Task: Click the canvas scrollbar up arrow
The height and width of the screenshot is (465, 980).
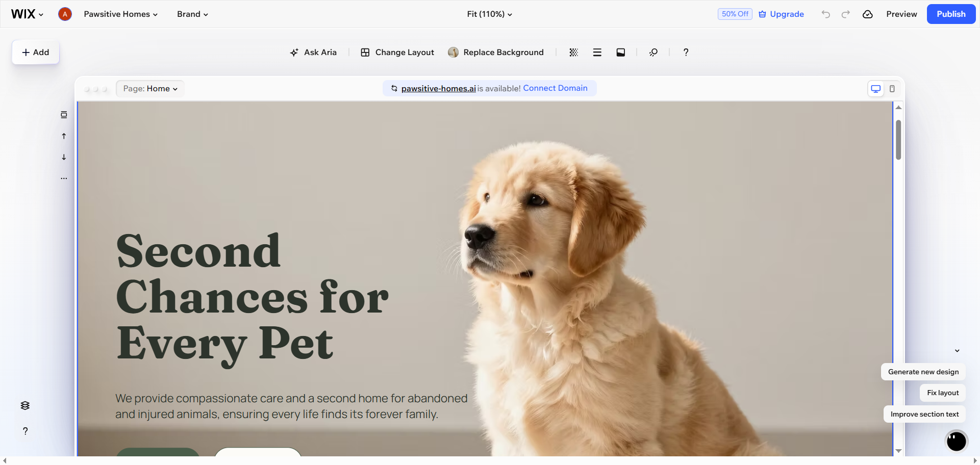Action: pyautogui.click(x=899, y=107)
